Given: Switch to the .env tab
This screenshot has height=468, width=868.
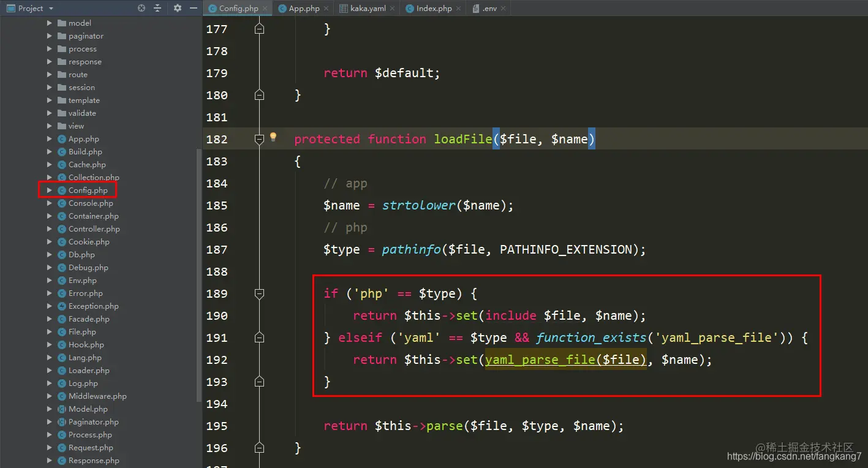Looking at the screenshot, I should 489,9.
